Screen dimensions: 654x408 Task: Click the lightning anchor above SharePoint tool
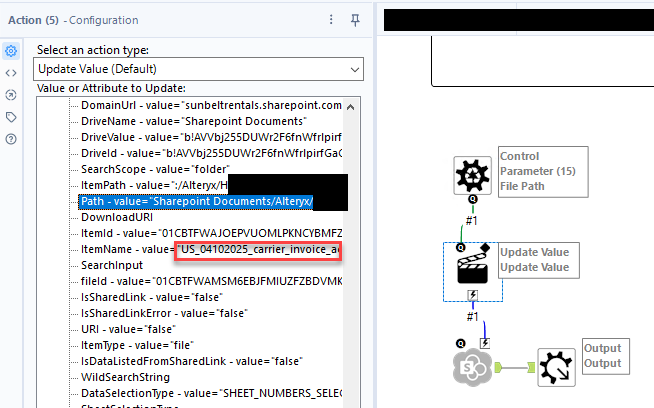point(485,343)
